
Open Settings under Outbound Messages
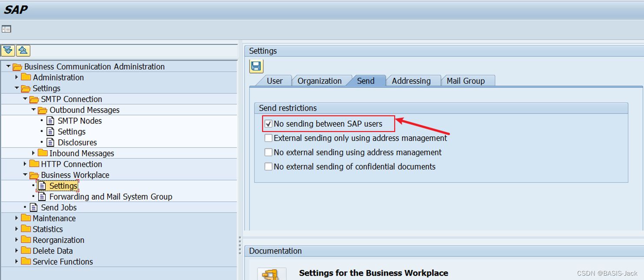point(72,132)
